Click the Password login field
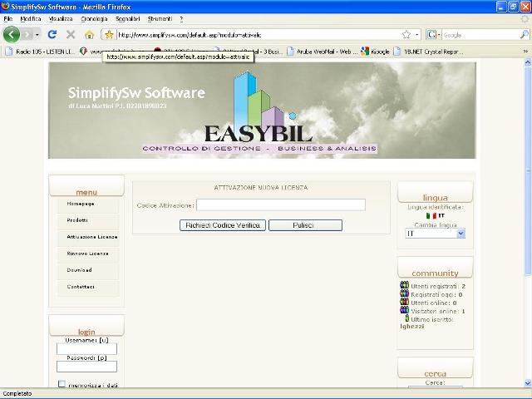Screen dimensions: 532x399 click(86, 367)
